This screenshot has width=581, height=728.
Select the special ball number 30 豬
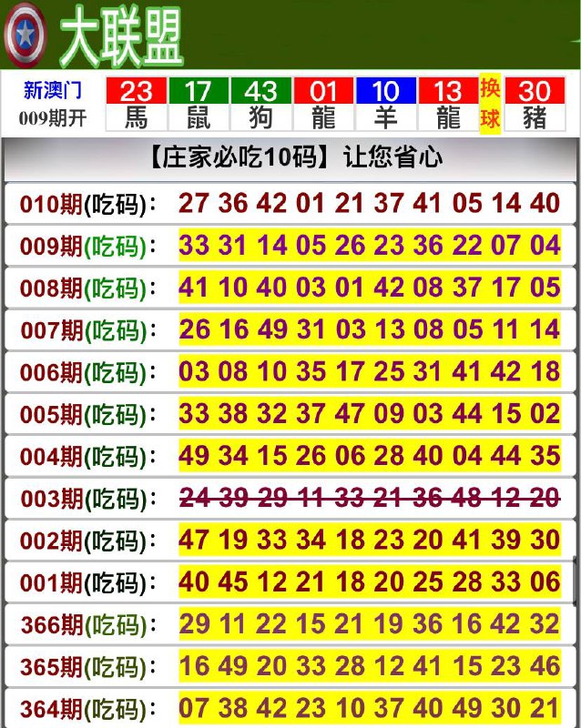535,104
